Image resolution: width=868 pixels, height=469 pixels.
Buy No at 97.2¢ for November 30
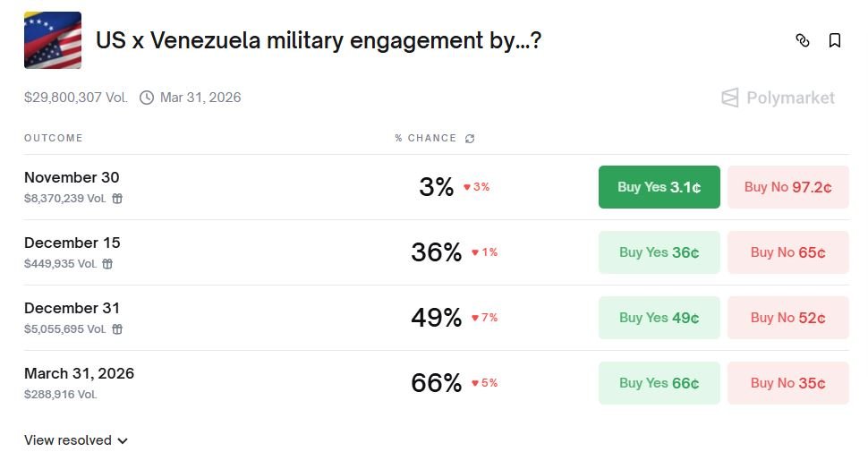(787, 187)
